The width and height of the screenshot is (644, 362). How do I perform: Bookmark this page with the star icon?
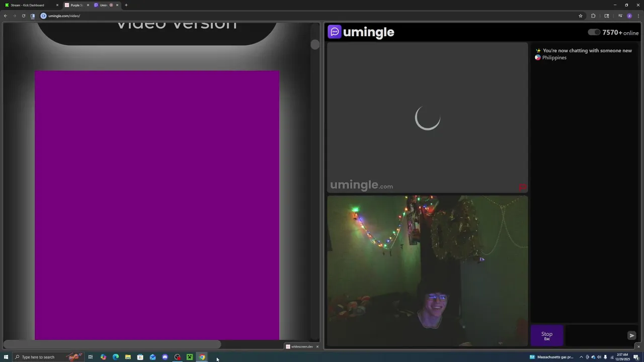point(581,16)
